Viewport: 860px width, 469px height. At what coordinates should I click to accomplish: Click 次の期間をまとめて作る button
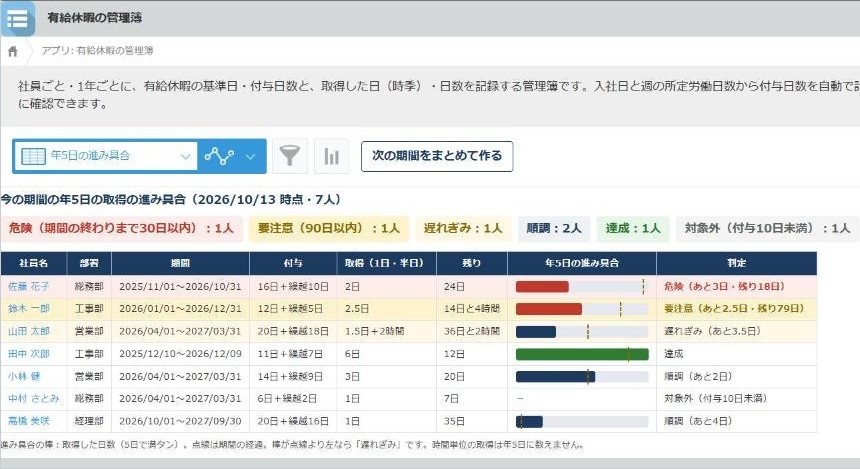437,156
